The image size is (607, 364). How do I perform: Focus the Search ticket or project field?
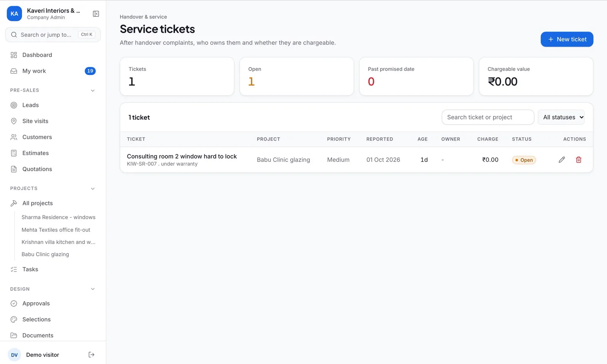(488, 117)
